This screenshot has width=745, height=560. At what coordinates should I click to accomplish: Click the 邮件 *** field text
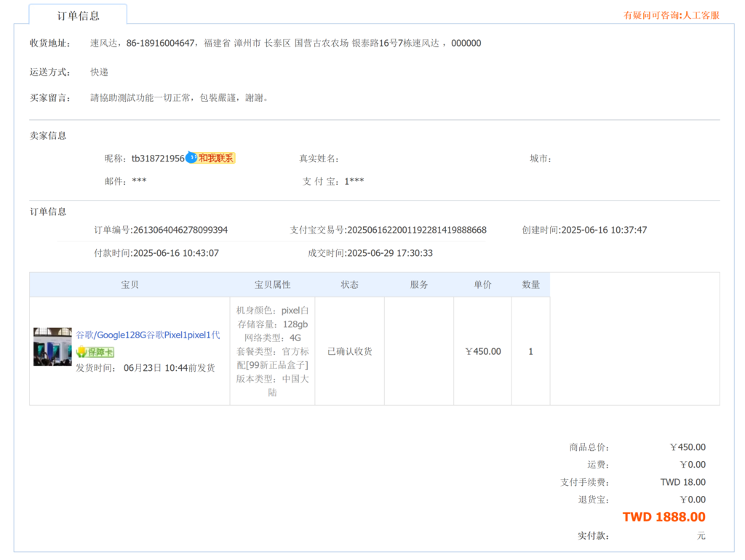tap(125, 181)
